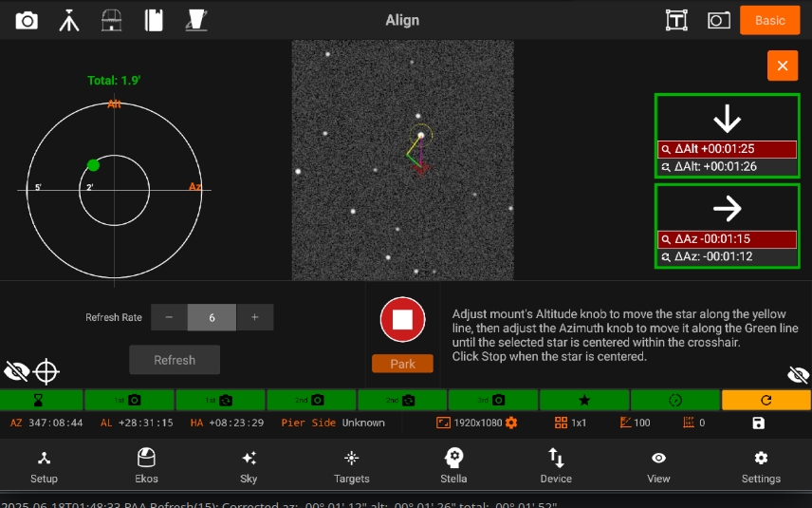Open the Ekos tab
812x508 pixels.
[146, 466]
